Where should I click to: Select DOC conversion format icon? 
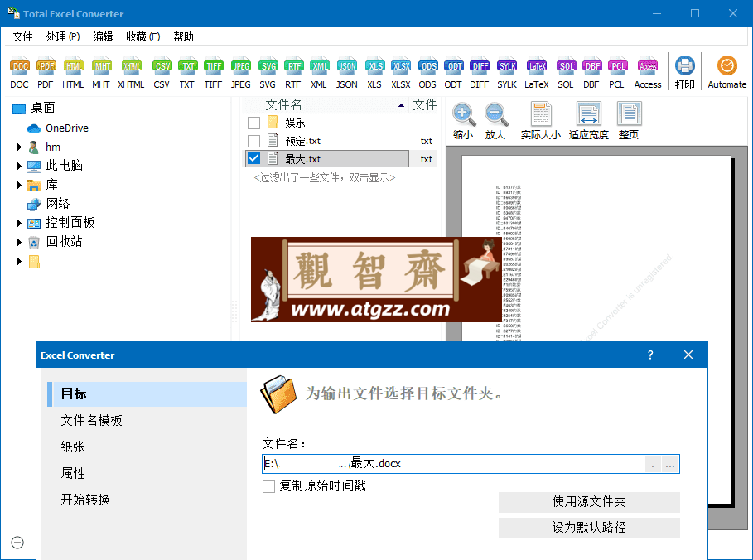19,66
